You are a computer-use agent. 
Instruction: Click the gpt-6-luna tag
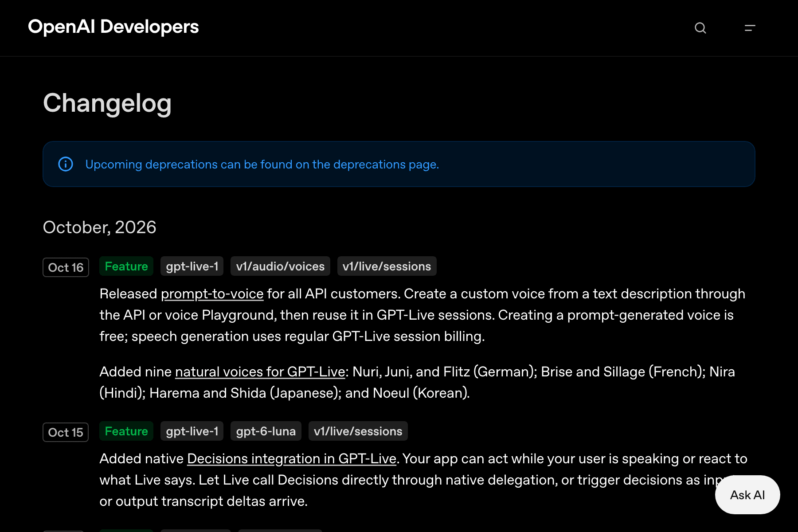pos(266,431)
